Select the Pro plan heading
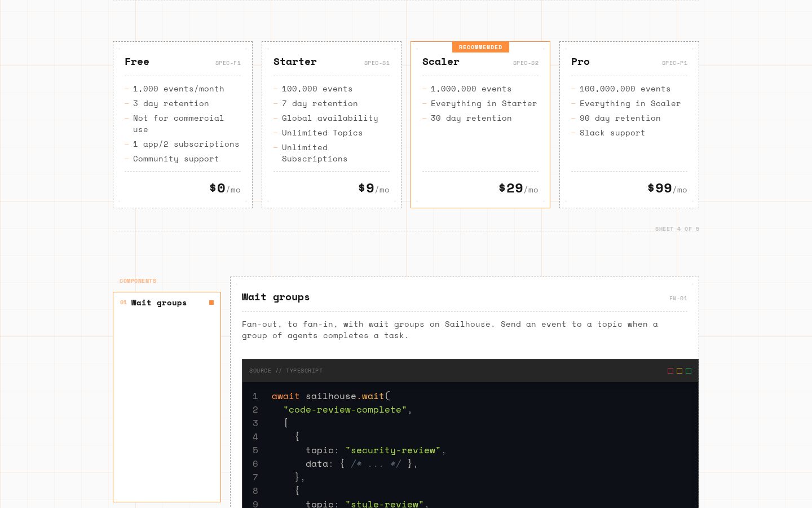The width and height of the screenshot is (812, 508). coord(580,62)
